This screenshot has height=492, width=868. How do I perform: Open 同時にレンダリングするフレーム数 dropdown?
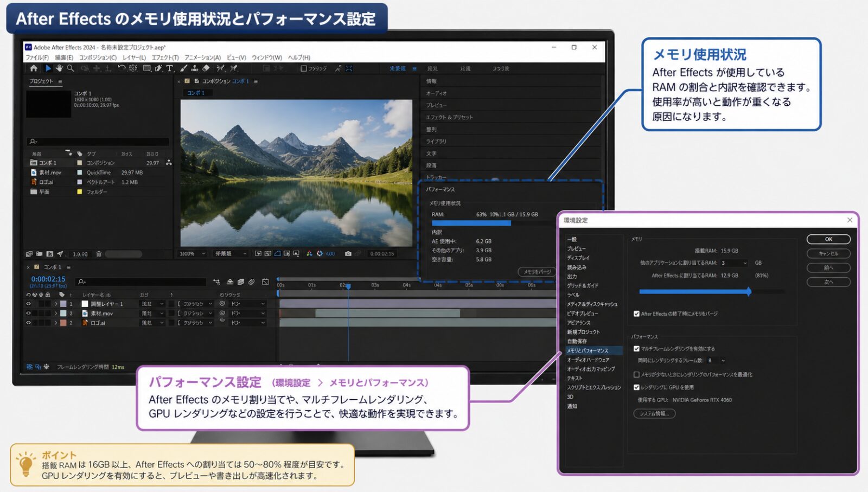[717, 360]
